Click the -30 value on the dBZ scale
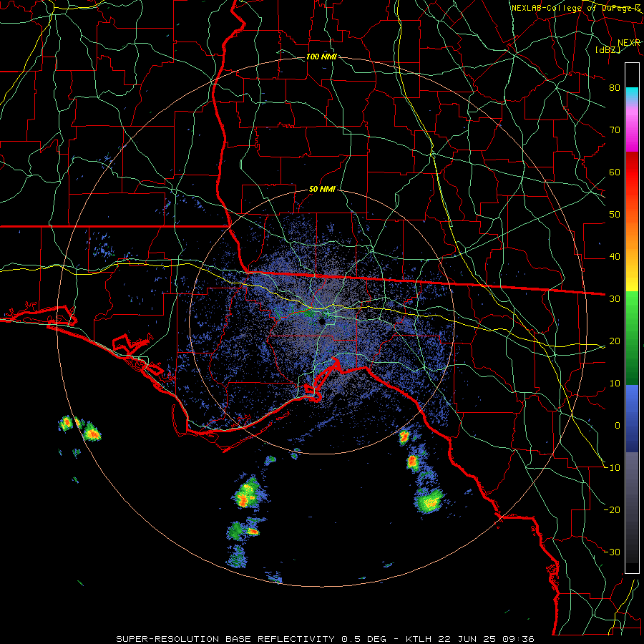This screenshot has height=644, width=644. (x=612, y=552)
